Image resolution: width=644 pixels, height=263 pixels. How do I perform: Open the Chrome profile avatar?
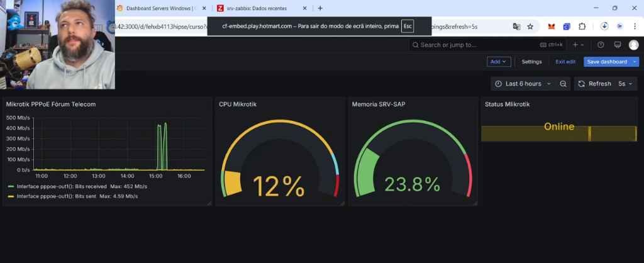coord(619,26)
